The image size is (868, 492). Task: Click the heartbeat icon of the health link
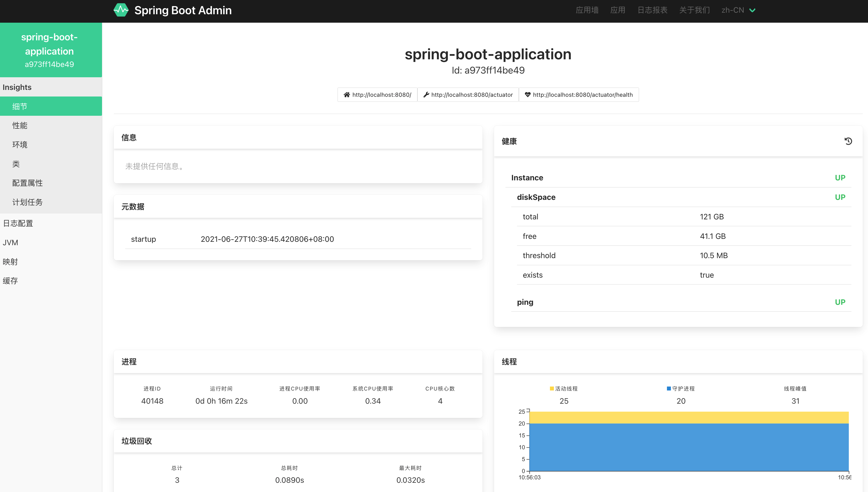527,95
